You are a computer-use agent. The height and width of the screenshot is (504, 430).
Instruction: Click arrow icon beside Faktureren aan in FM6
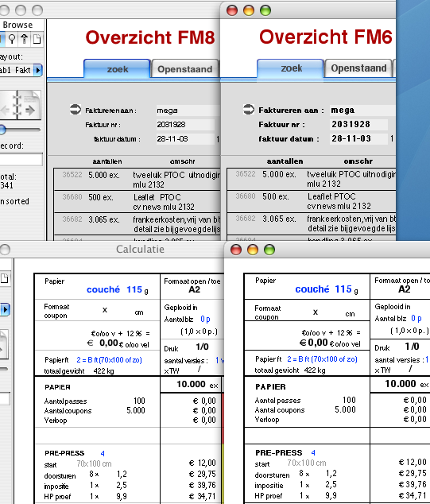tap(249, 109)
